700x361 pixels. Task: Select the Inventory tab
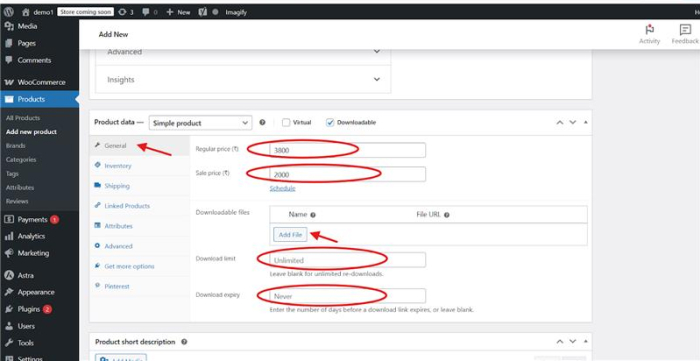coord(140,166)
